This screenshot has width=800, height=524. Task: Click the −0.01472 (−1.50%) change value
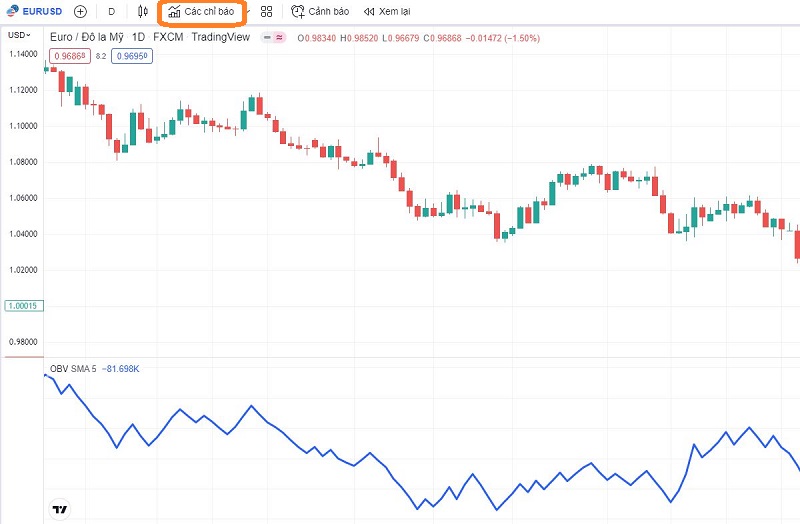[503, 38]
